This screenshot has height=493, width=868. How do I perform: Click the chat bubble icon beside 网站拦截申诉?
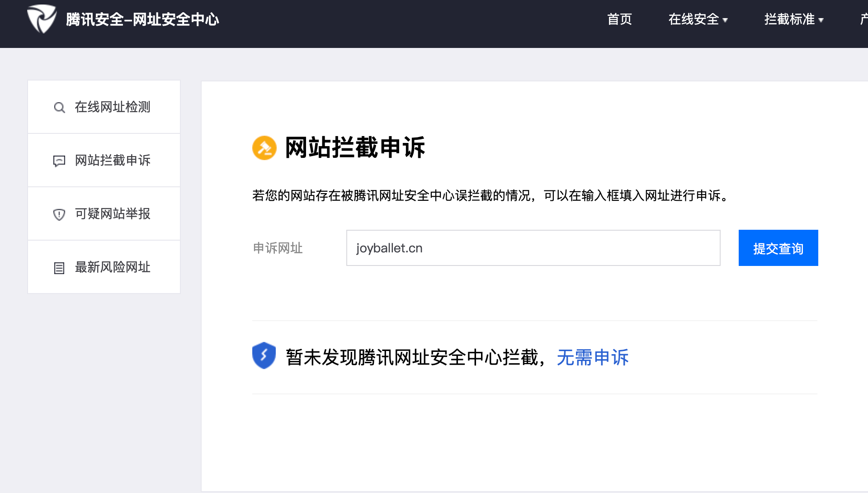[x=59, y=161]
